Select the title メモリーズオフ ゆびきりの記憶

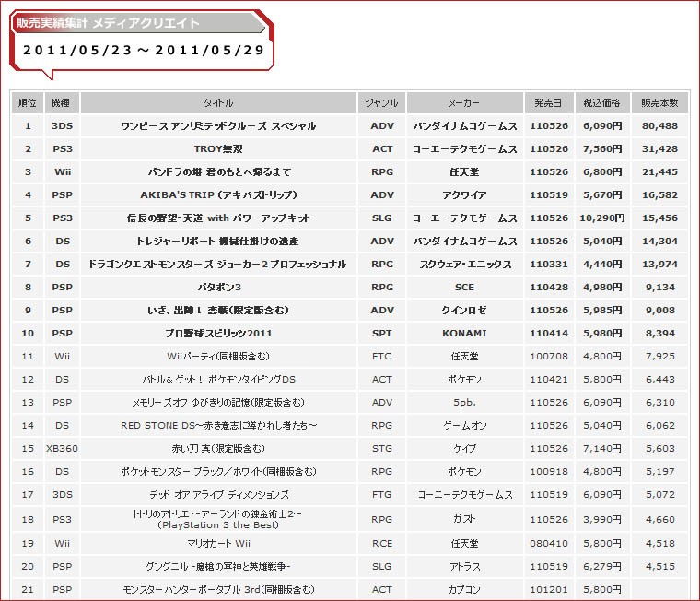(218, 402)
